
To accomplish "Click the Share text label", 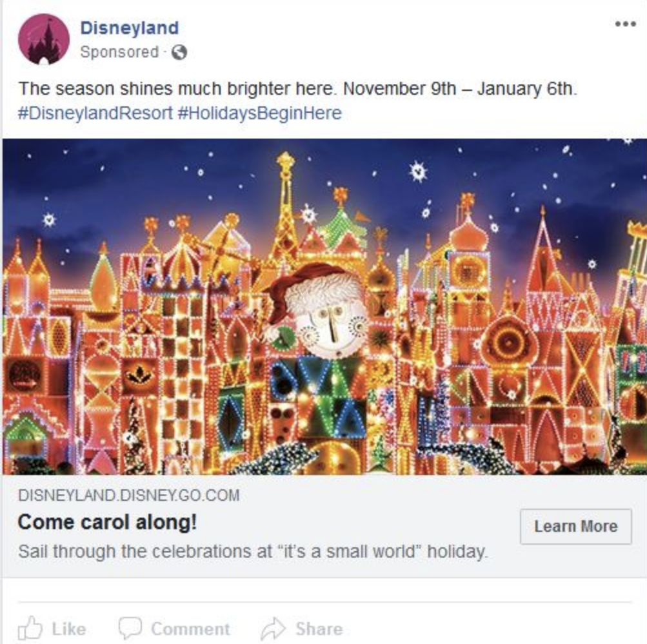I will click(319, 629).
